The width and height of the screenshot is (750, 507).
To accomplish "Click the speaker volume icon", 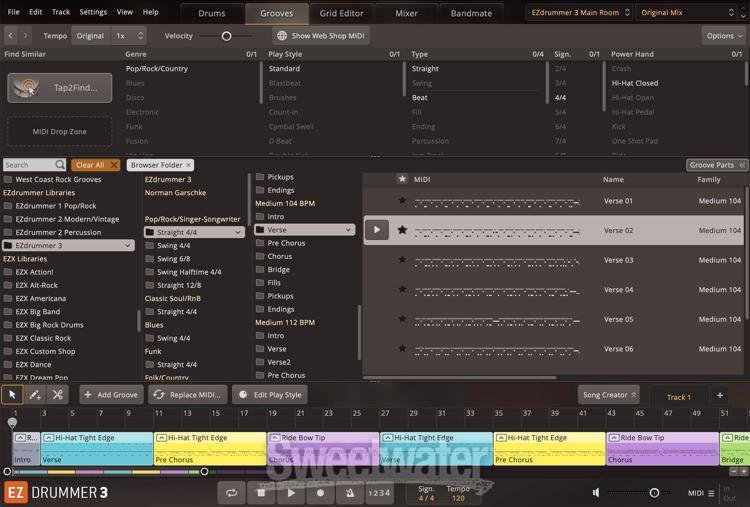I will [x=596, y=493].
